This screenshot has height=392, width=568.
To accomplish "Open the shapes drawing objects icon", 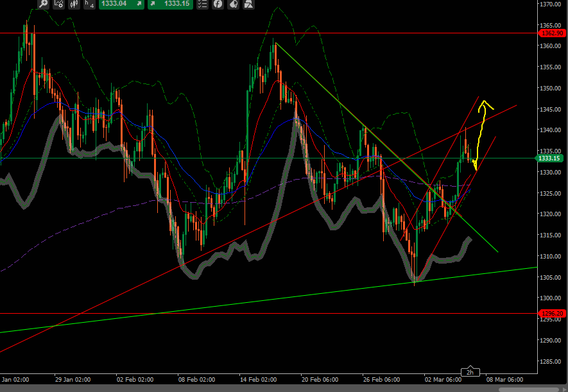I will pyautogui.click(x=248, y=4).
